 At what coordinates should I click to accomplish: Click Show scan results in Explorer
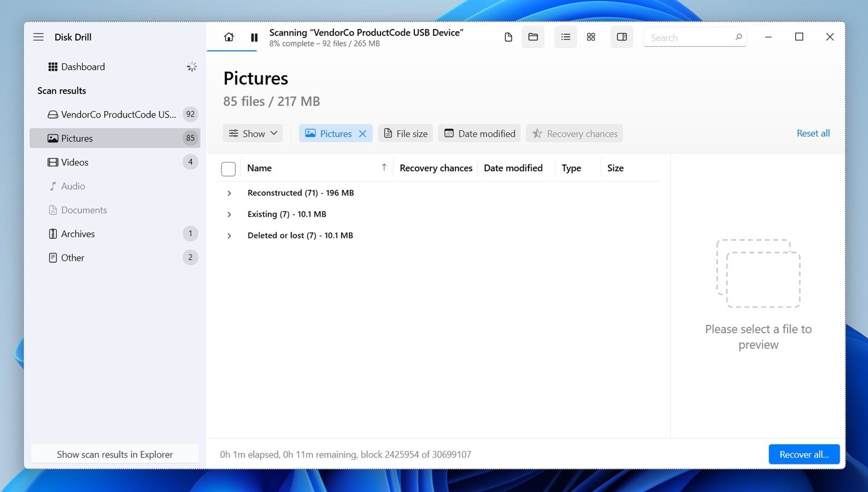click(x=115, y=454)
